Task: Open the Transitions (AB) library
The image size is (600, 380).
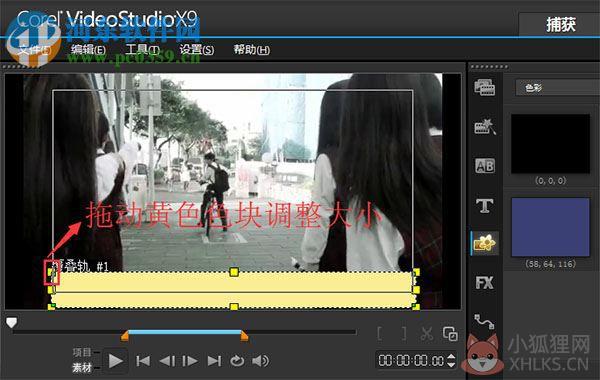Action: tap(485, 166)
